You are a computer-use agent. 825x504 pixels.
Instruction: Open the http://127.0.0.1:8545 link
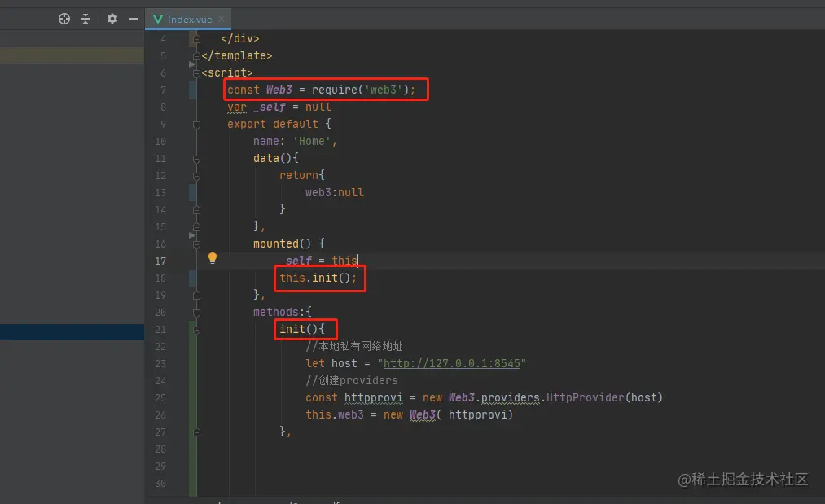[x=451, y=363]
